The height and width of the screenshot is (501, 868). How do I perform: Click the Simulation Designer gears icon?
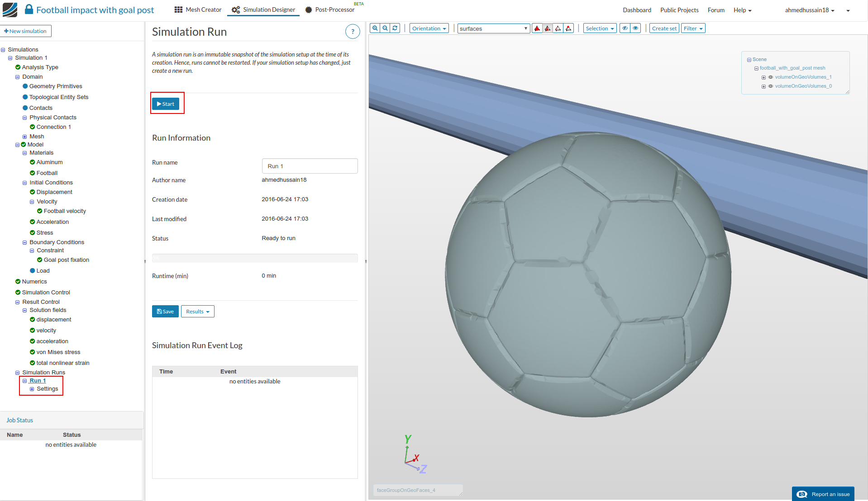pyautogui.click(x=236, y=10)
